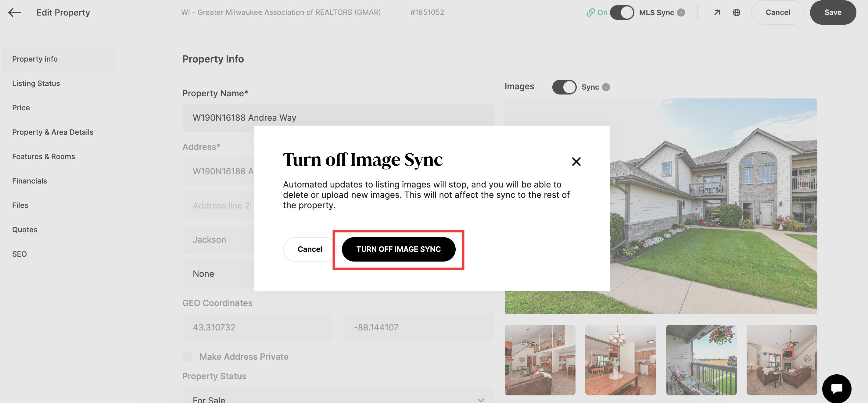Go to Features & Rooms section
Image resolution: width=868 pixels, height=403 pixels.
tap(44, 157)
